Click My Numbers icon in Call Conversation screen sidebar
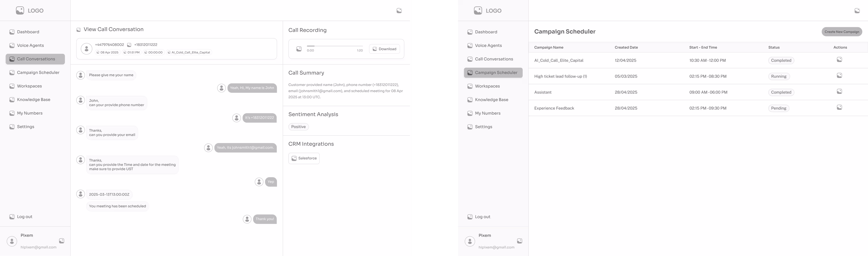The image size is (868, 256). [x=12, y=113]
